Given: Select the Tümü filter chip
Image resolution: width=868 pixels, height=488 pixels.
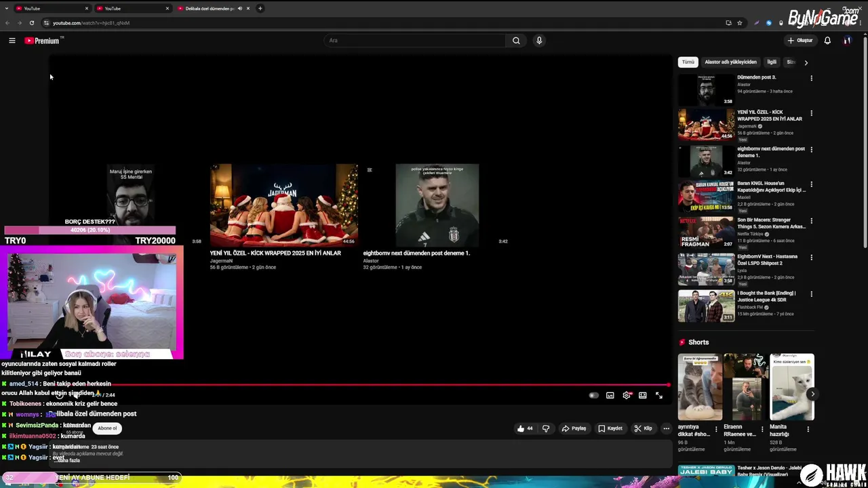Looking at the screenshot, I should pos(688,62).
